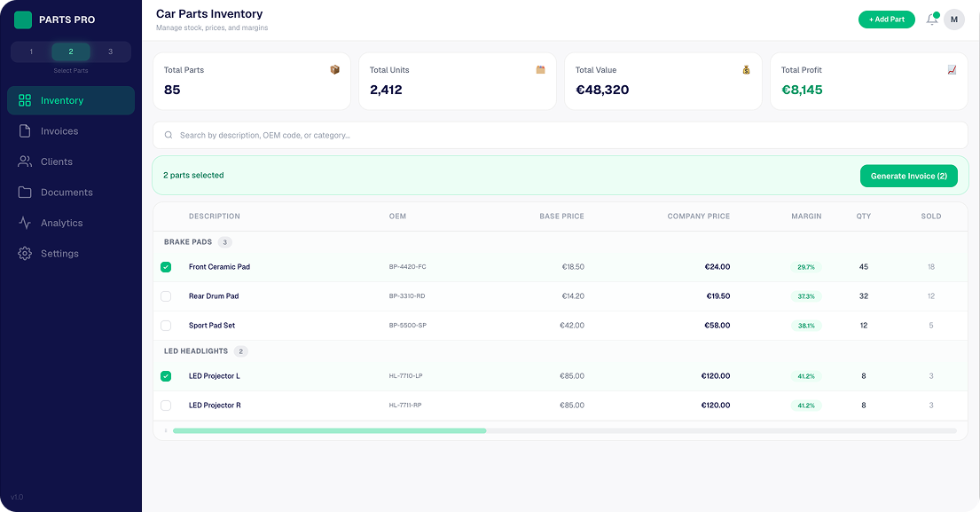This screenshot has width=980, height=512.
Task: Open Clients in the sidebar
Action: (71, 161)
